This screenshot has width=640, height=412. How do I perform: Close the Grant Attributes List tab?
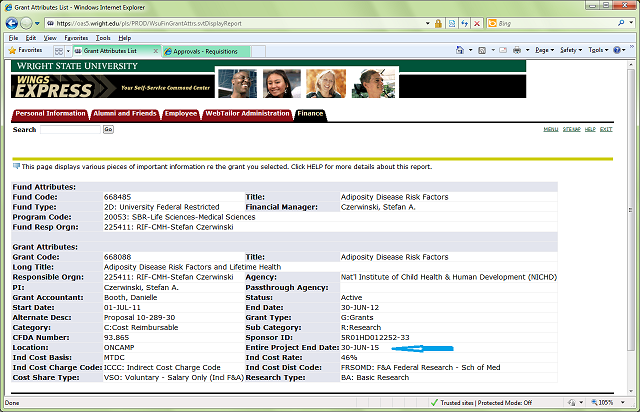point(156,51)
